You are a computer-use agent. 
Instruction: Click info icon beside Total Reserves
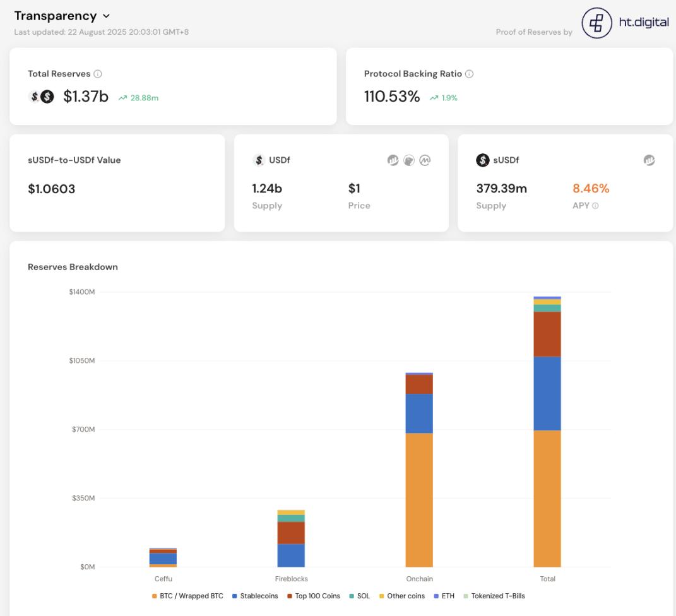(98, 74)
